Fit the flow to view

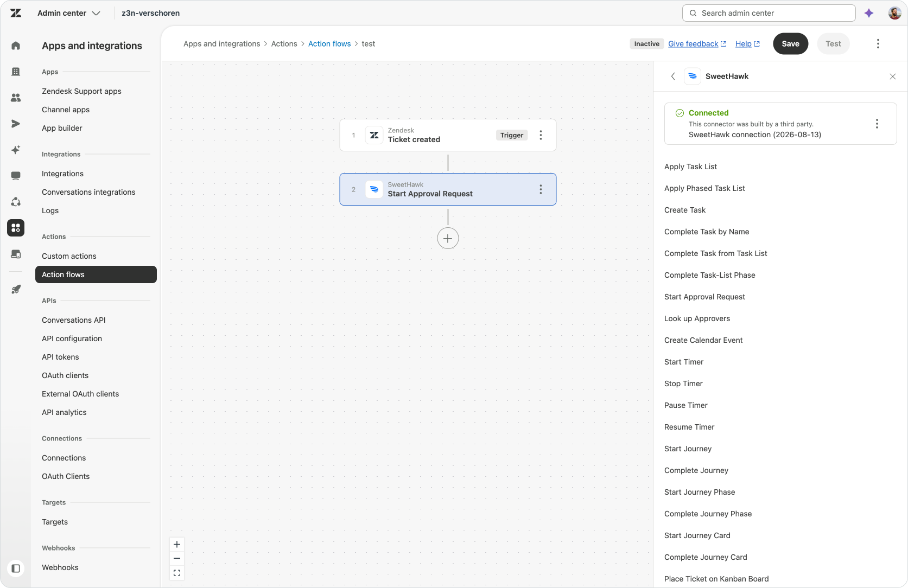click(177, 573)
